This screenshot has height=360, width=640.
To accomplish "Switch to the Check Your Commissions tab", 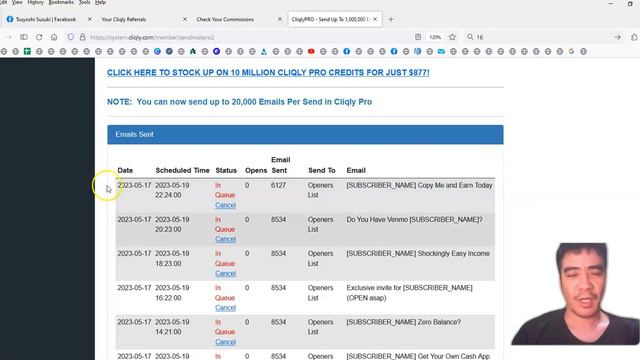I will click(x=225, y=19).
